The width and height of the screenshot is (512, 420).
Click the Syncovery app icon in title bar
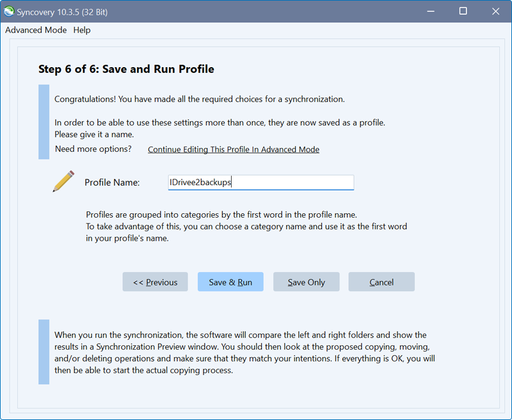coord(9,12)
